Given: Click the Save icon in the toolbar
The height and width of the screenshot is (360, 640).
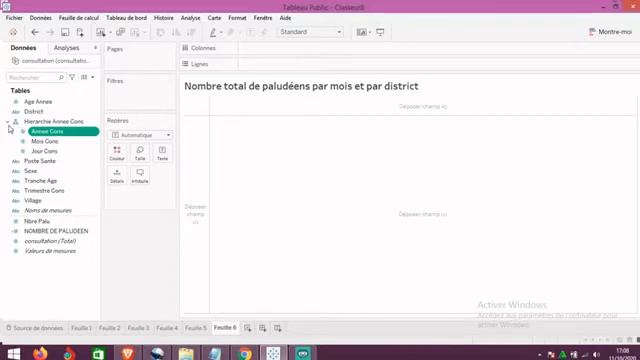Looking at the screenshot, I should [x=65, y=32].
